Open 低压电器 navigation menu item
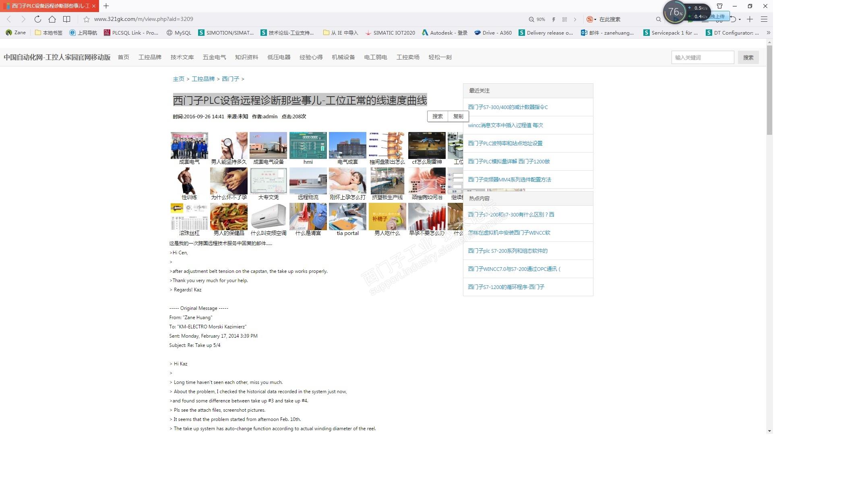Image resolution: width=868 pixels, height=495 pixels. pos(279,57)
